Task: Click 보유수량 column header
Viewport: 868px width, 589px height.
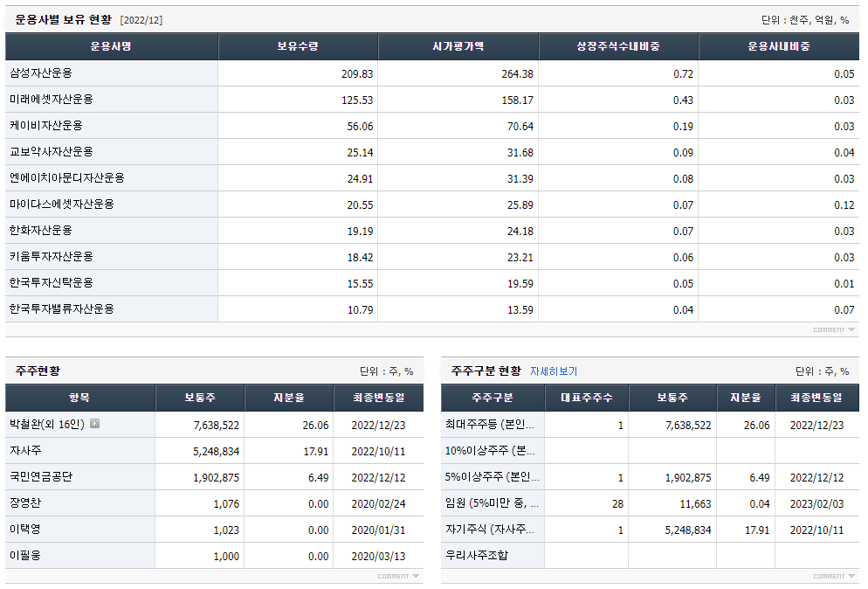Action: [x=298, y=46]
